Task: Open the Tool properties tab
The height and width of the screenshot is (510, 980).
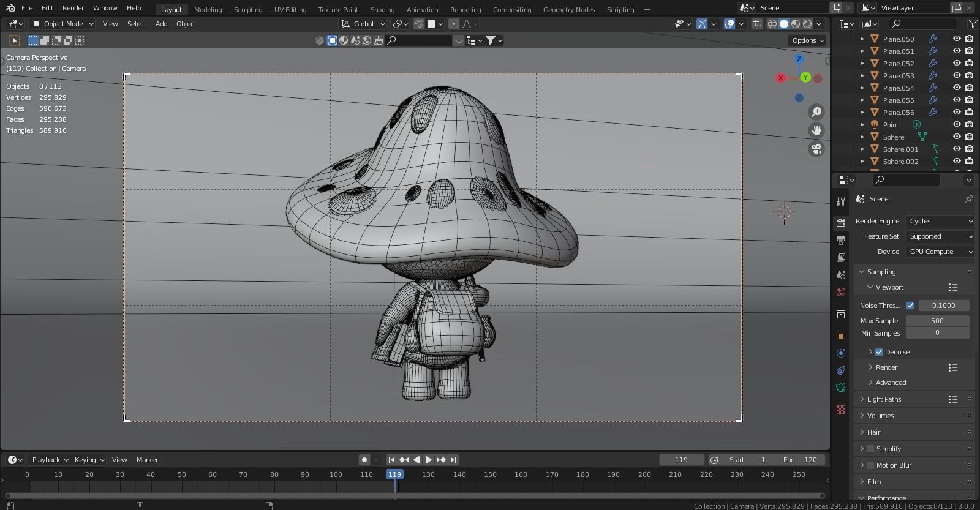Action: pos(841,201)
